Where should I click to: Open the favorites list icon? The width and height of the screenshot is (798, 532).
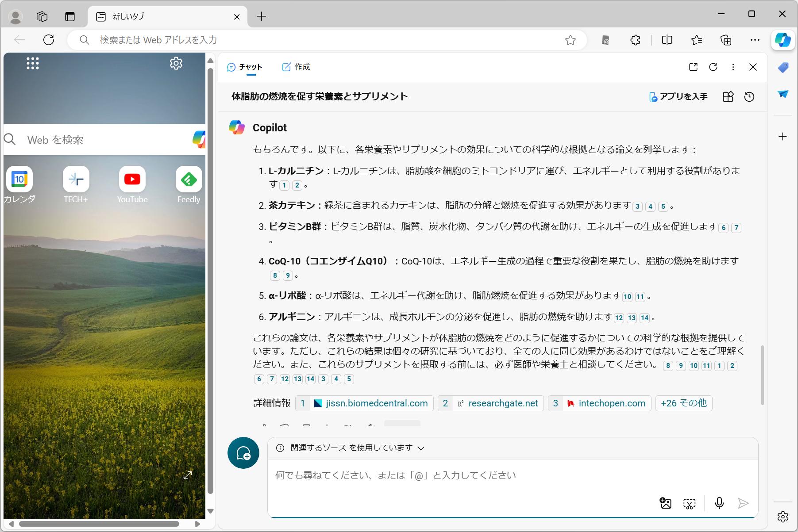(x=697, y=40)
